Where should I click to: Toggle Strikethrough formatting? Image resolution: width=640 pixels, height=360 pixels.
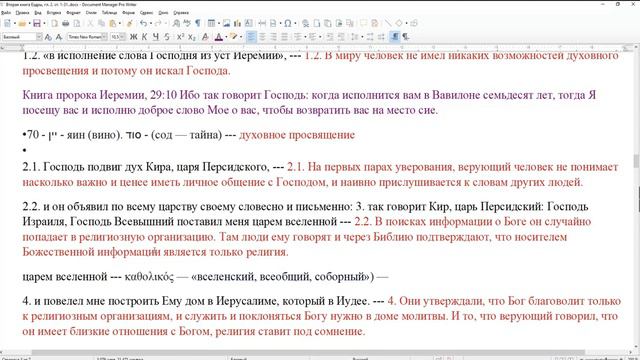[167, 37]
